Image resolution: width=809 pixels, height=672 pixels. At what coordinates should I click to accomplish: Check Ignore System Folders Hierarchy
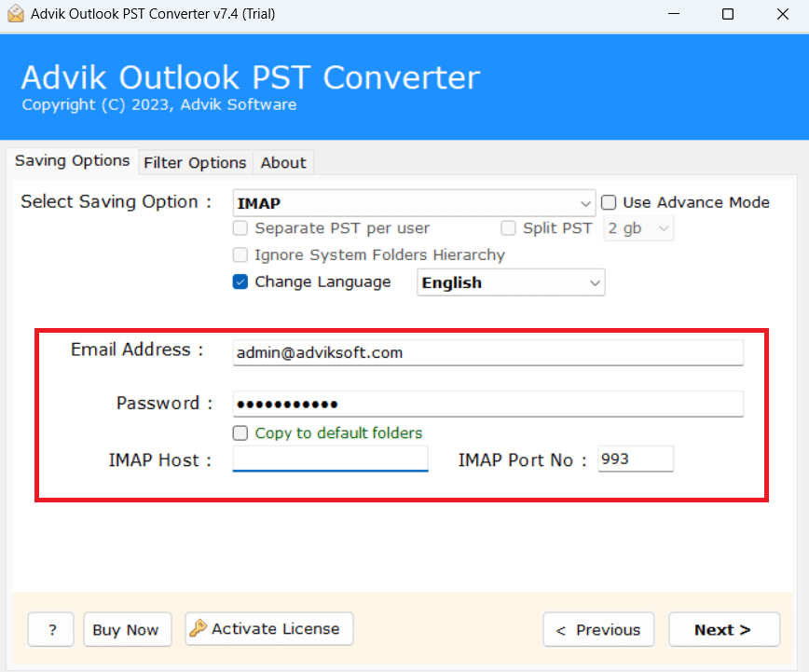point(240,255)
